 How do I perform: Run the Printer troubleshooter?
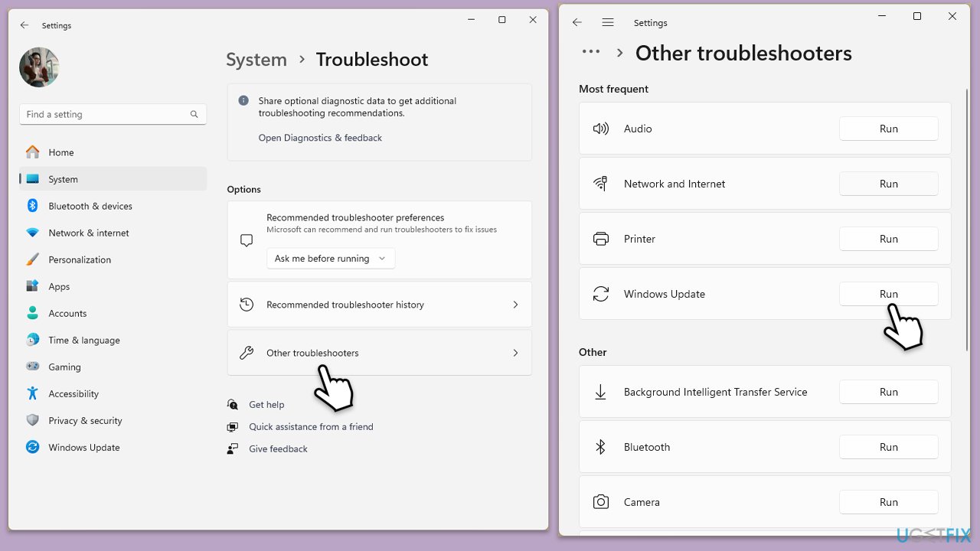pyautogui.click(x=889, y=239)
